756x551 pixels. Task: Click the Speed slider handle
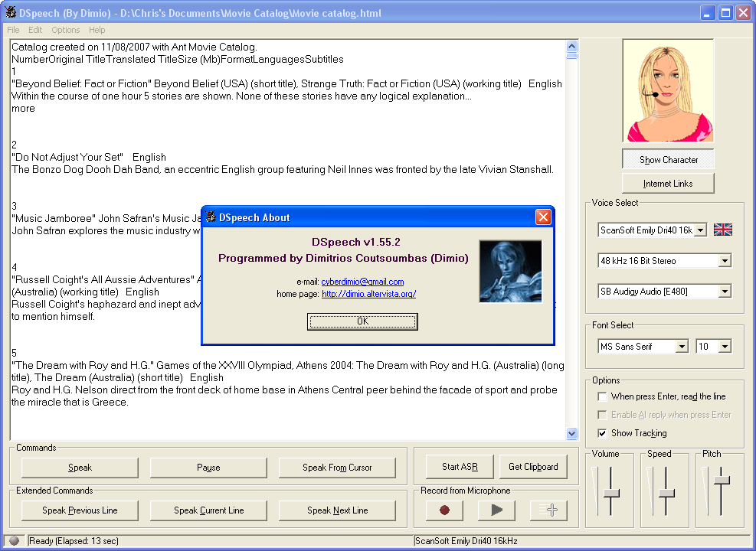pos(666,493)
